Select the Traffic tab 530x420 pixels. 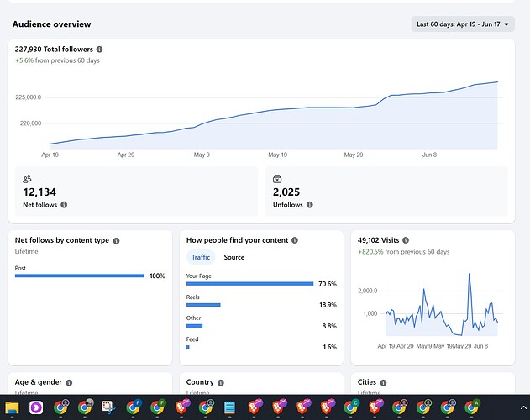coord(201,257)
